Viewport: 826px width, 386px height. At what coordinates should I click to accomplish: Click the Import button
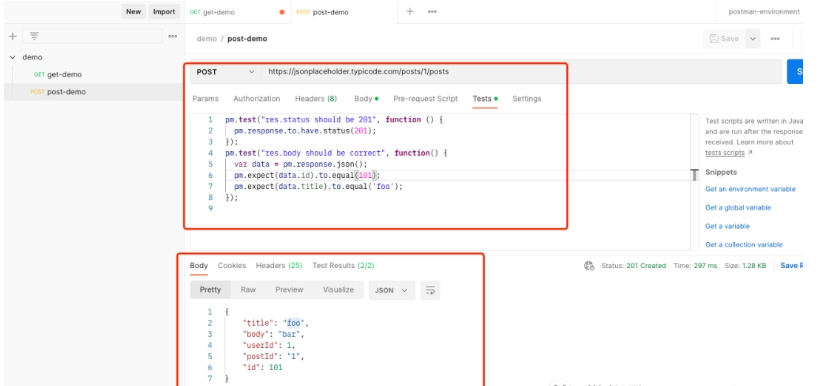click(164, 12)
